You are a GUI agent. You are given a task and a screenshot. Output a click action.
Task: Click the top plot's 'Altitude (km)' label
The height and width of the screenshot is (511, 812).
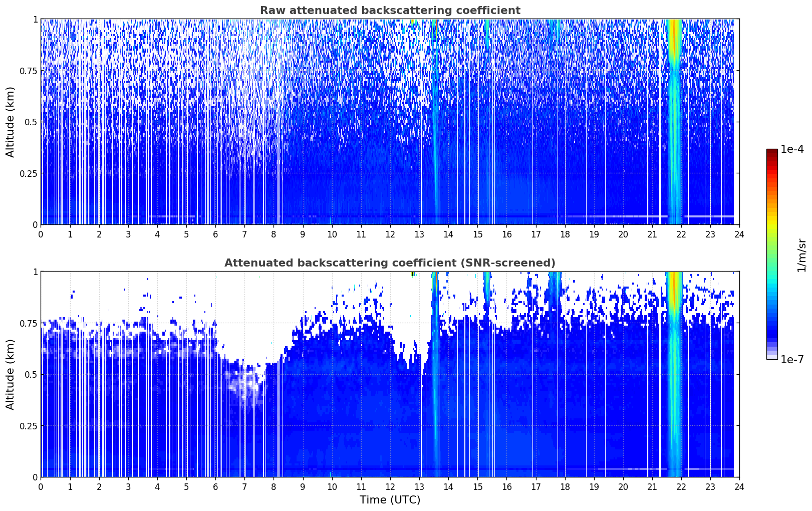tap(11, 122)
